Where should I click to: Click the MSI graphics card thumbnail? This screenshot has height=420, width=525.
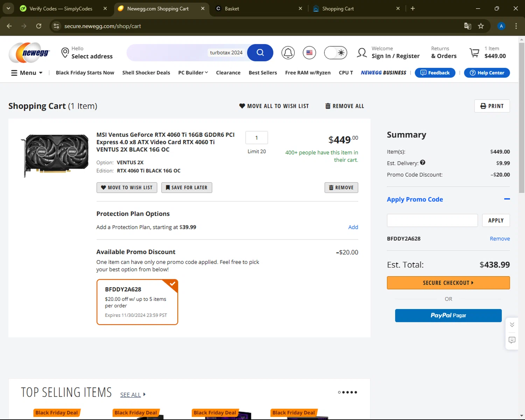55,155
